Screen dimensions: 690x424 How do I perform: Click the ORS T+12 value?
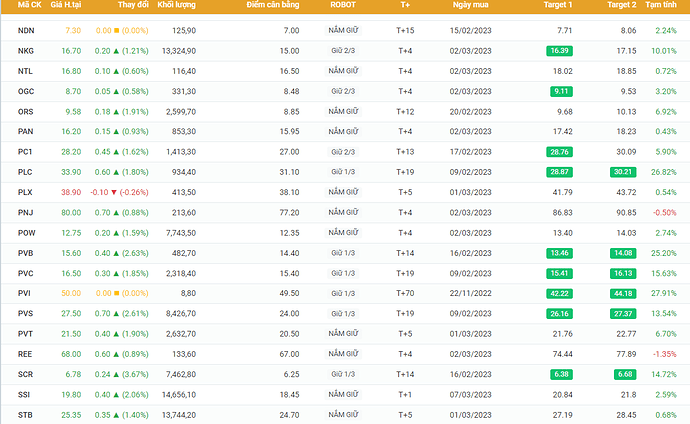point(405,111)
